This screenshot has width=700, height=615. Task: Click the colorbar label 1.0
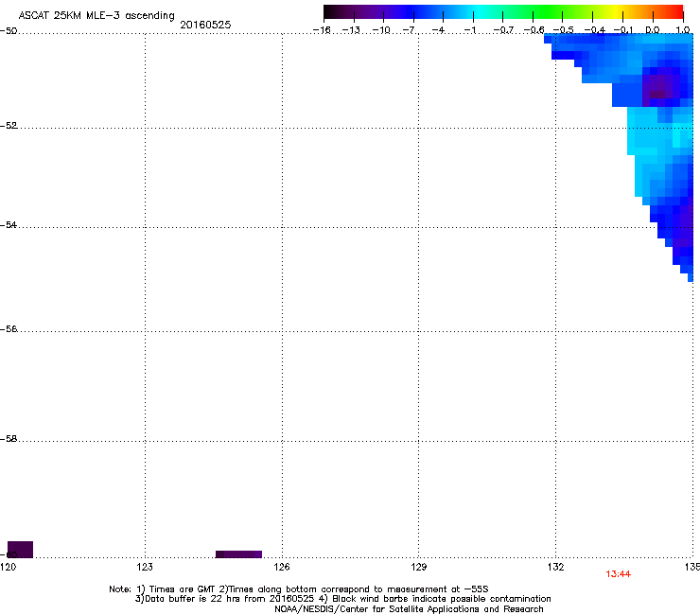pyautogui.click(x=683, y=30)
